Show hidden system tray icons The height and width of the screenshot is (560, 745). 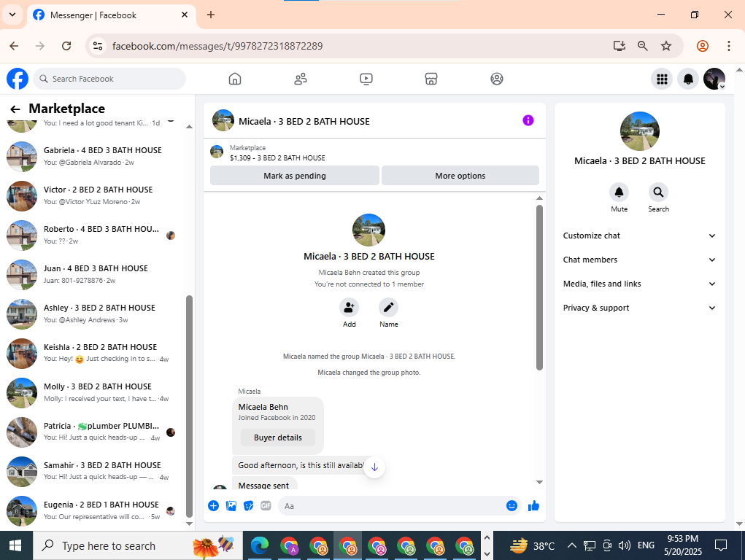(x=571, y=545)
